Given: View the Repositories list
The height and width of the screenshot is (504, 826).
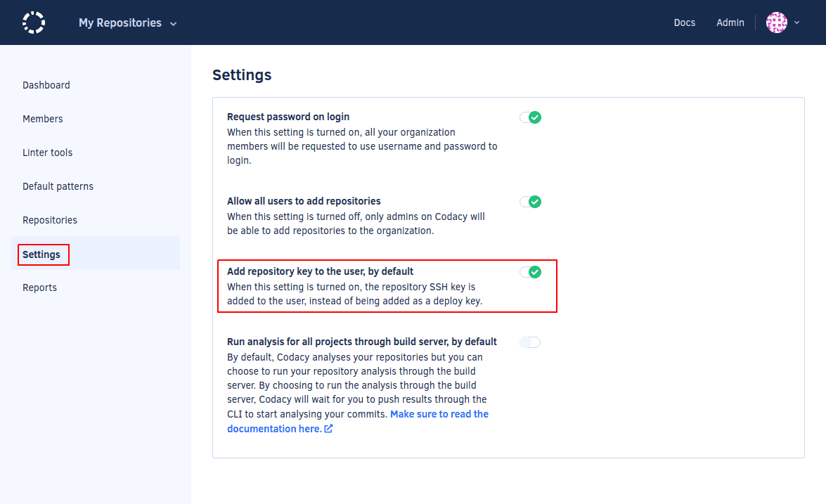Looking at the screenshot, I should click(50, 219).
